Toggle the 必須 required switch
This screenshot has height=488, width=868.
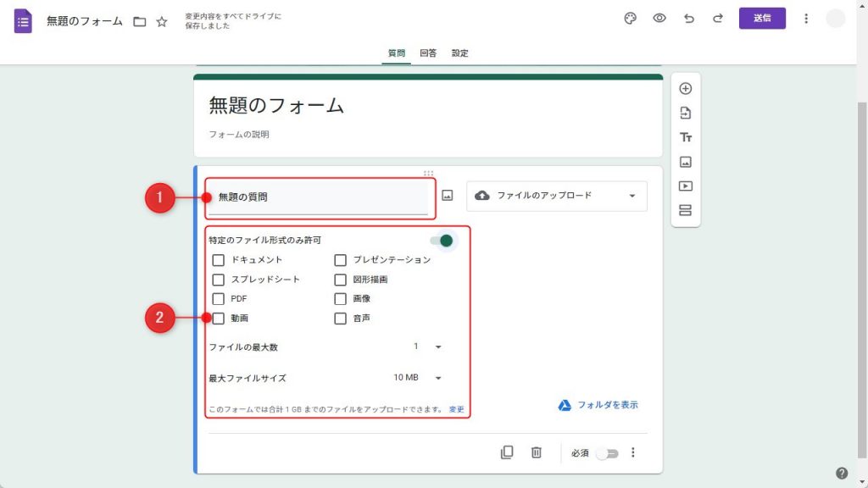(x=607, y=454)
